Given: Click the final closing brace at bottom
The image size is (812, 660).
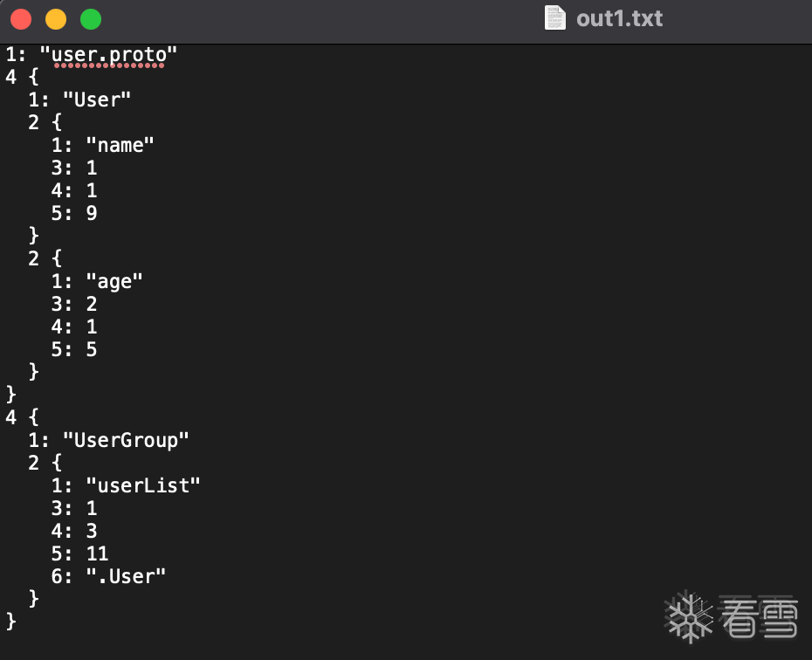Looking at the screenshot, I should click(x=10, y=622).
